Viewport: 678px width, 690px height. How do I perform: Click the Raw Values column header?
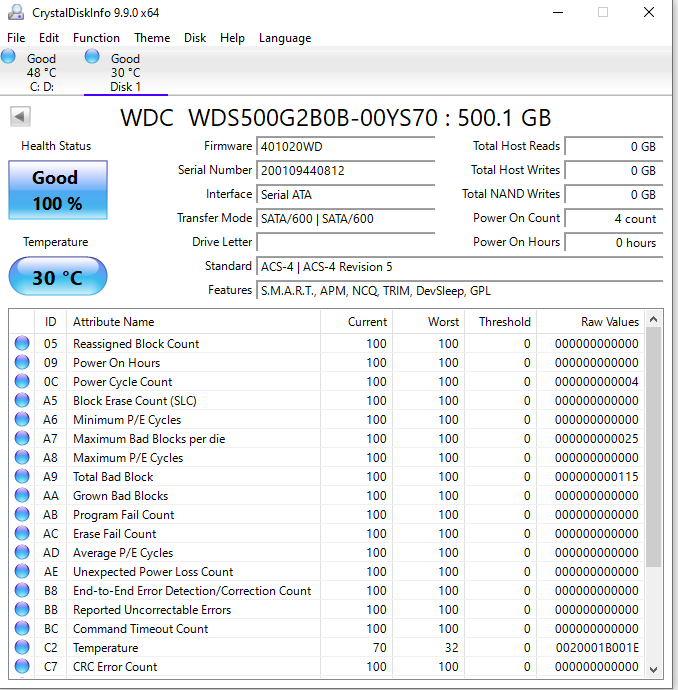590,322
